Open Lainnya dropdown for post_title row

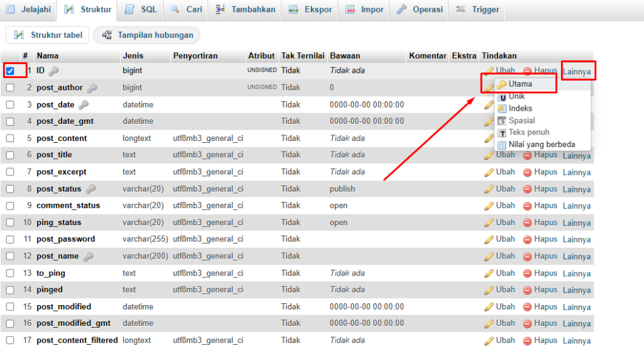tap(577, 156)
